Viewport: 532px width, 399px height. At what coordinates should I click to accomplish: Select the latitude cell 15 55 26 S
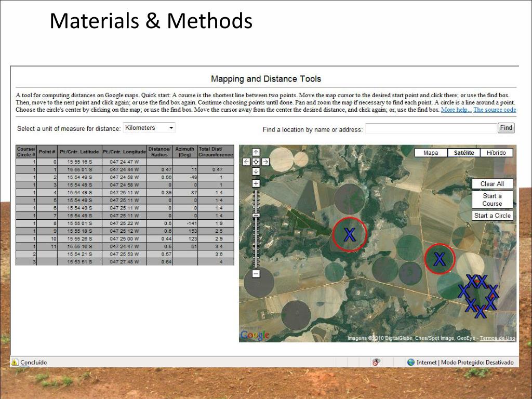[79, 239]
